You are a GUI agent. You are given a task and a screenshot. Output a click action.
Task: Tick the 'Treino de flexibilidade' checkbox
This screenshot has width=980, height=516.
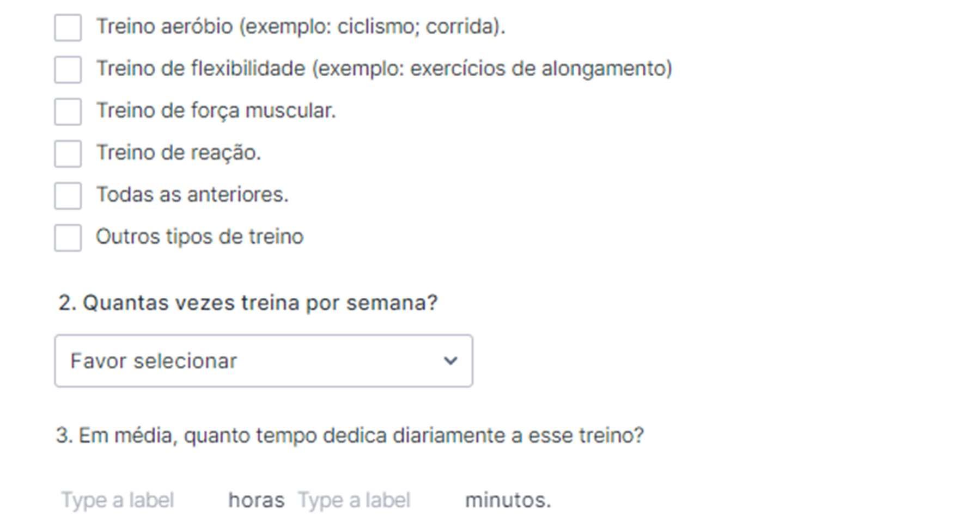[x=68, y=70]
